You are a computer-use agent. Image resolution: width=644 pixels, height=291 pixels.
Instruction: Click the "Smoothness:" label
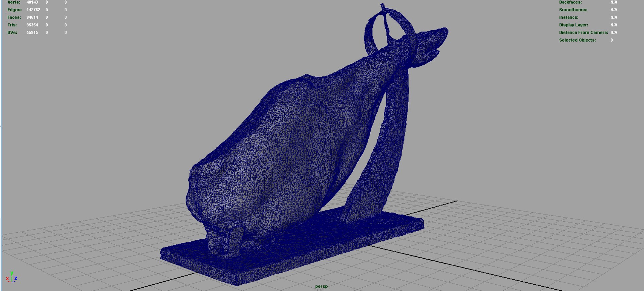coord(573,10)
